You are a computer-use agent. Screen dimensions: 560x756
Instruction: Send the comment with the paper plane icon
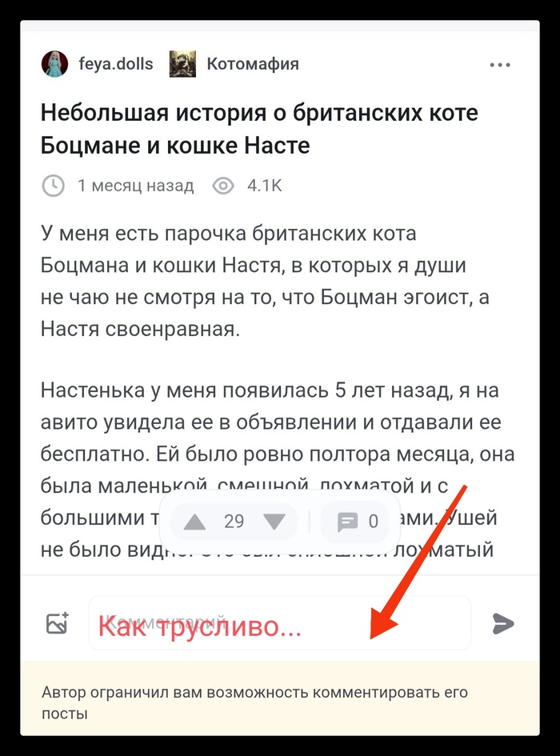coord(503,623)
